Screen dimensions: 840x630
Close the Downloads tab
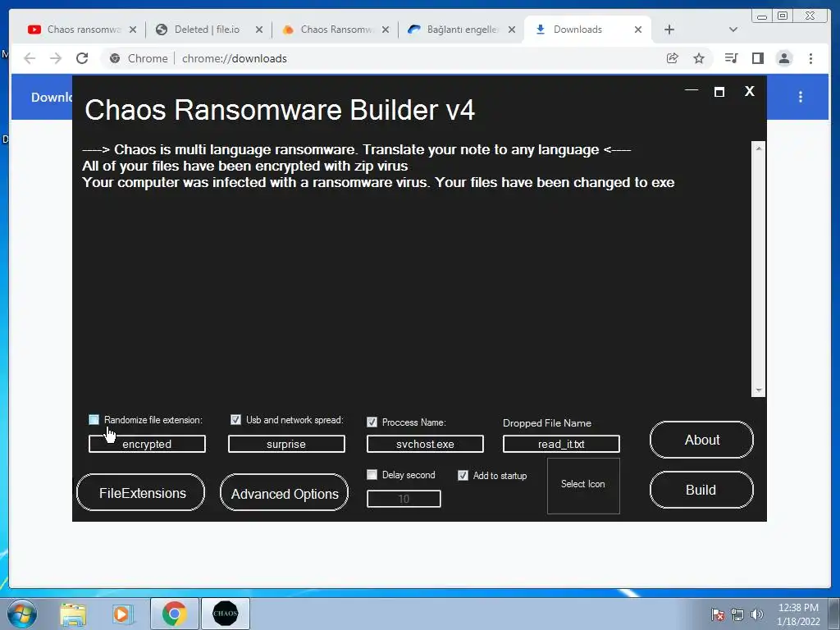pyautogui.click(x=638, y=30)
